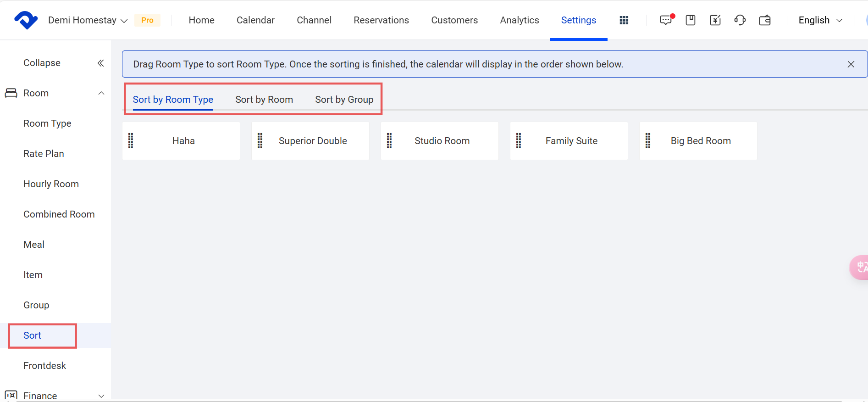Expand the Finance section in sidebar
The width and height of the screenshot is (868, 402).
pos(101,396)
